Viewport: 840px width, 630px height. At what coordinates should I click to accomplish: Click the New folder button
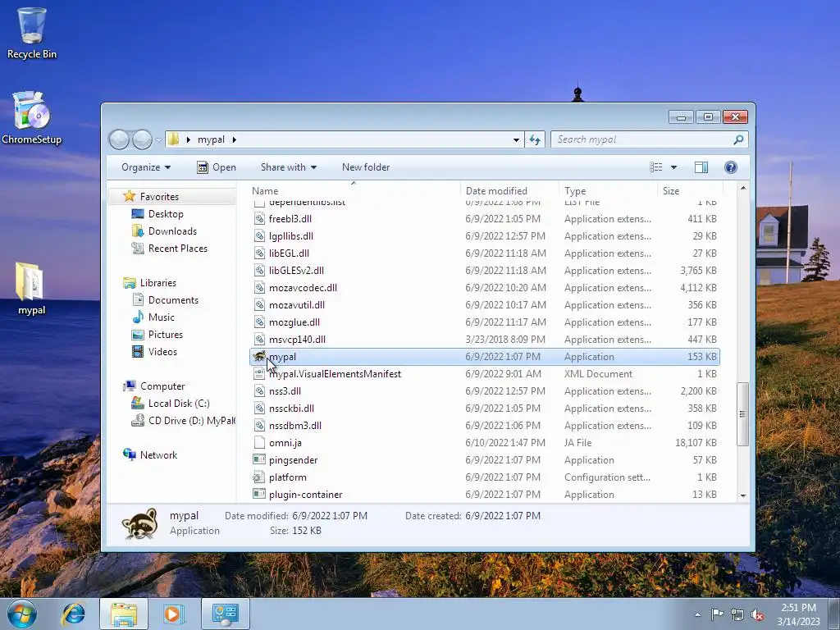pos(366,167)
